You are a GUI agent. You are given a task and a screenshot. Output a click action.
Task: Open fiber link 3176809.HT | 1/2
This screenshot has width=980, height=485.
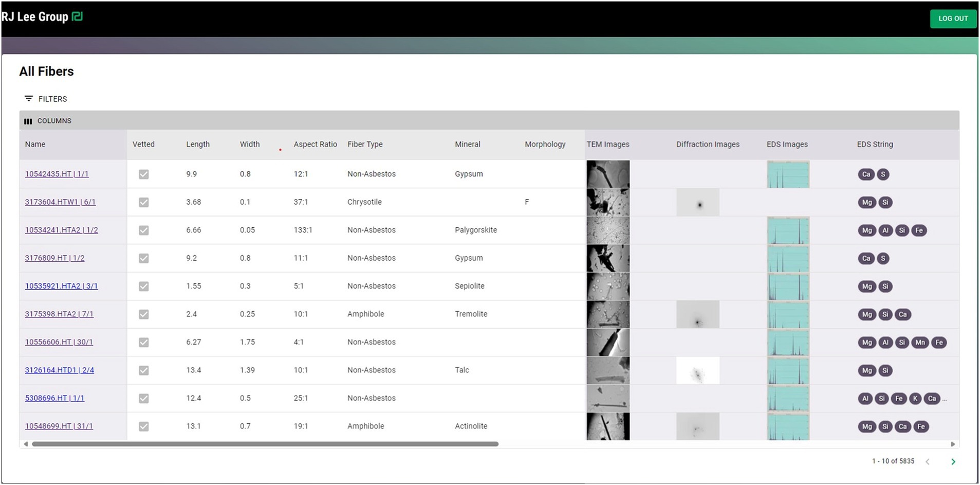pyautogui.click(x=54, y=258)
